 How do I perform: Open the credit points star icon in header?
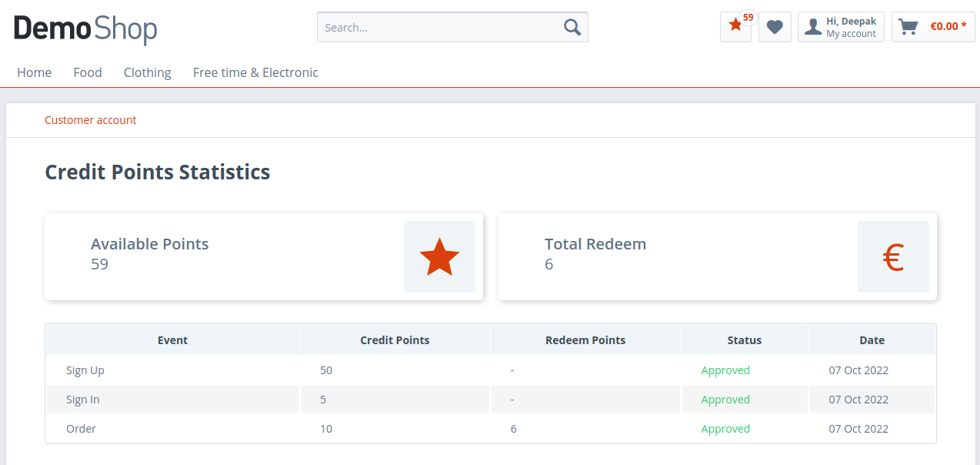(x=735, y=26)
